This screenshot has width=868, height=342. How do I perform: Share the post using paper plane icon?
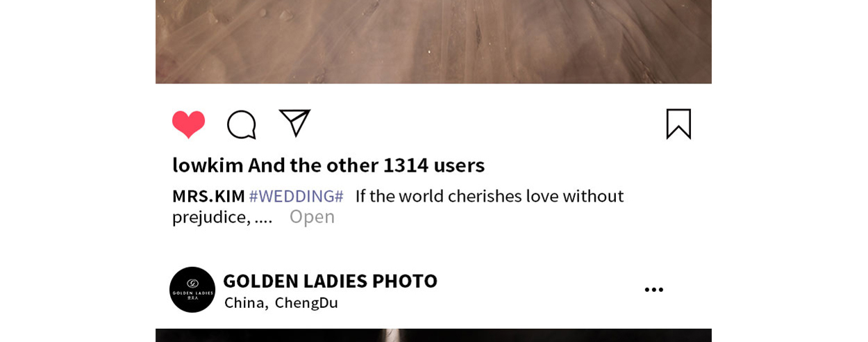pyautogui.click(x=294, y=123)
